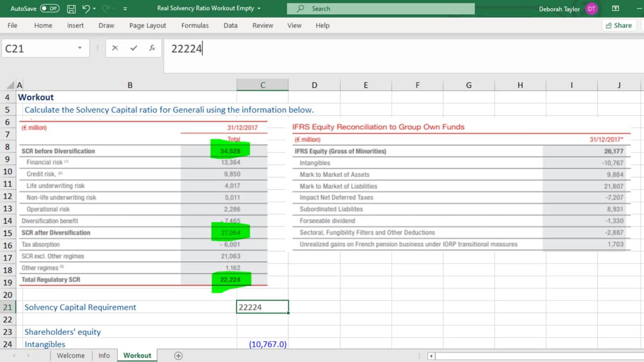Click the Insert Function fx icon
This screenshot has height=362, width=644.
[x=152, y=48]
